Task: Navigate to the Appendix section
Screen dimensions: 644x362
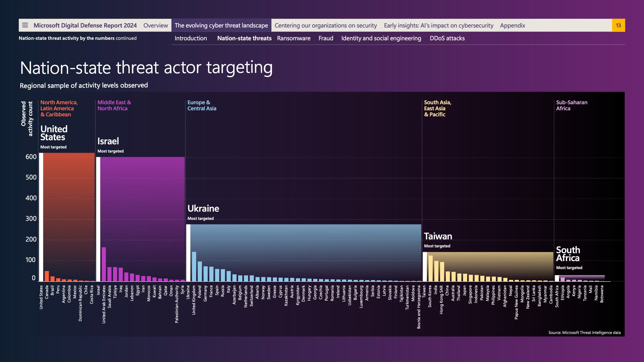Action: [512, 25]
